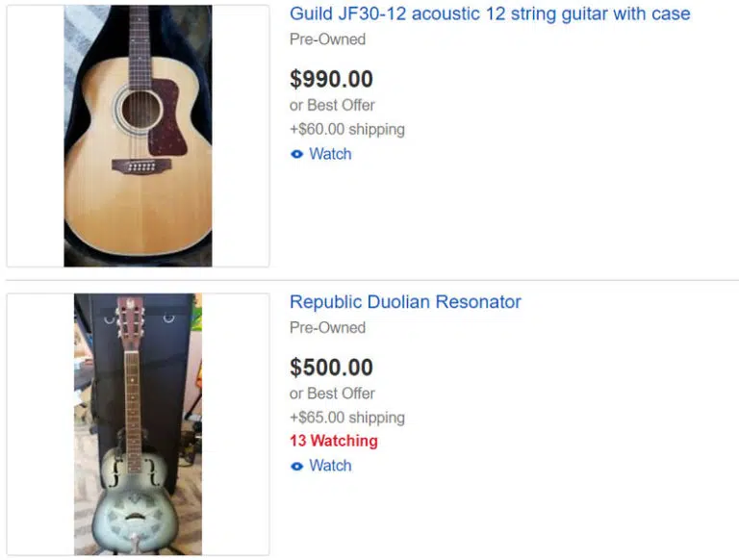
Task: Click "or Best Offer" under the $990.00 price
Action: coord(332,105)
